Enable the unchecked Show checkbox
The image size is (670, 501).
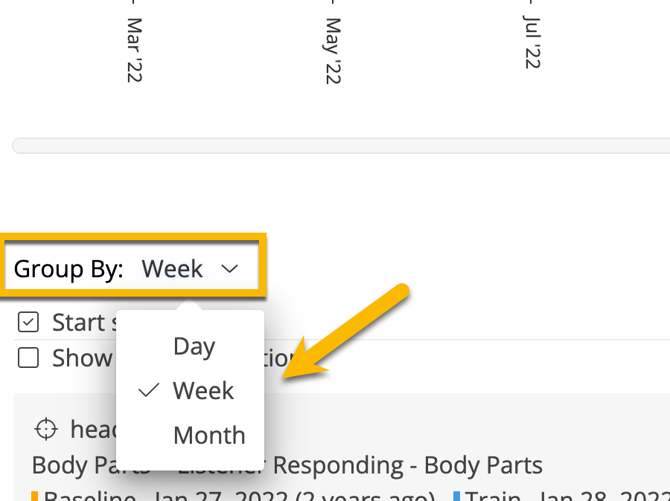point(29,357)
